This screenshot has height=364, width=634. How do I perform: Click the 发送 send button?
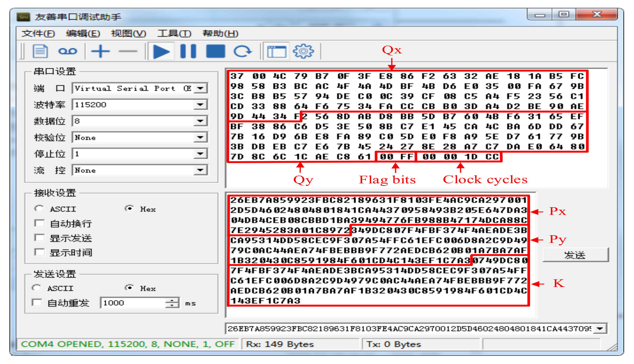[x=575, y=255]
